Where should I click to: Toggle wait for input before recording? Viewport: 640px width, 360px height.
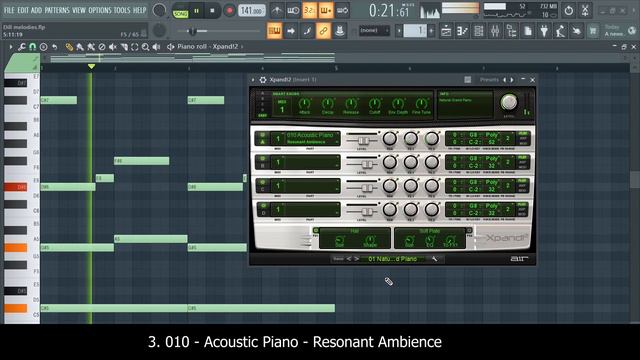(x=293, y=11)
